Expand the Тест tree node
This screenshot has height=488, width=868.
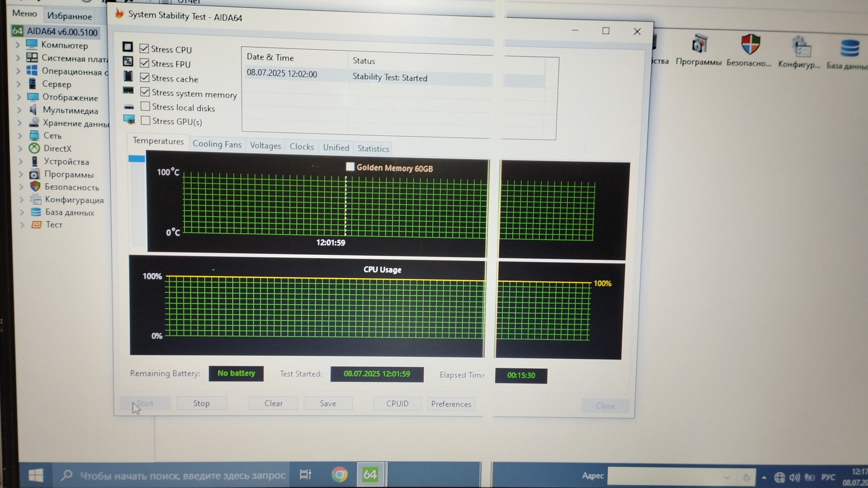(x=22, y=225)
